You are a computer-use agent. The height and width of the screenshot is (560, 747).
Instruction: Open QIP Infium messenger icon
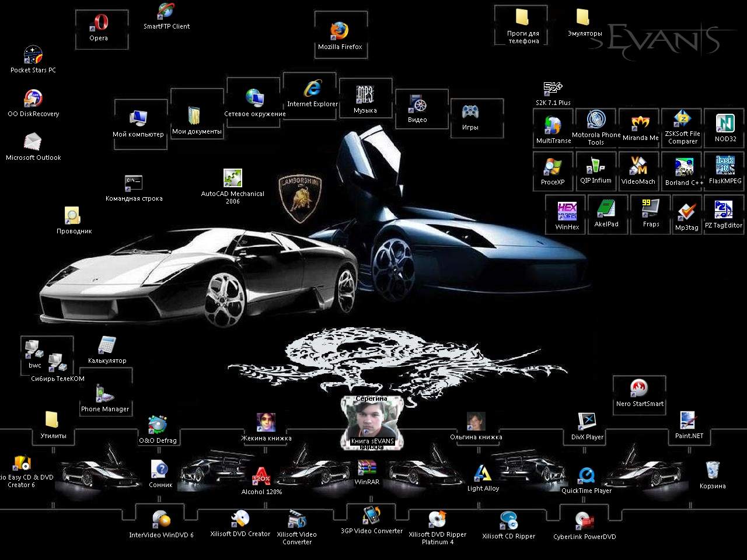point(595,166)
